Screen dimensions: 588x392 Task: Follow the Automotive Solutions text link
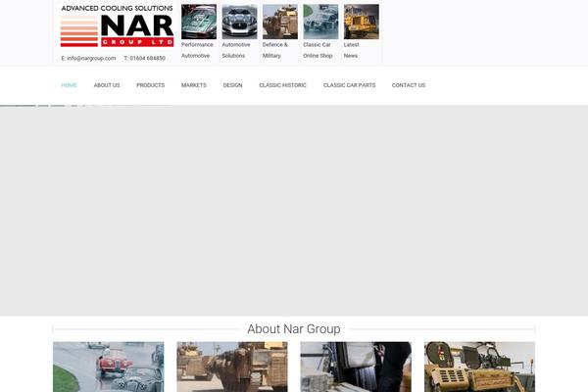[236, 50]
